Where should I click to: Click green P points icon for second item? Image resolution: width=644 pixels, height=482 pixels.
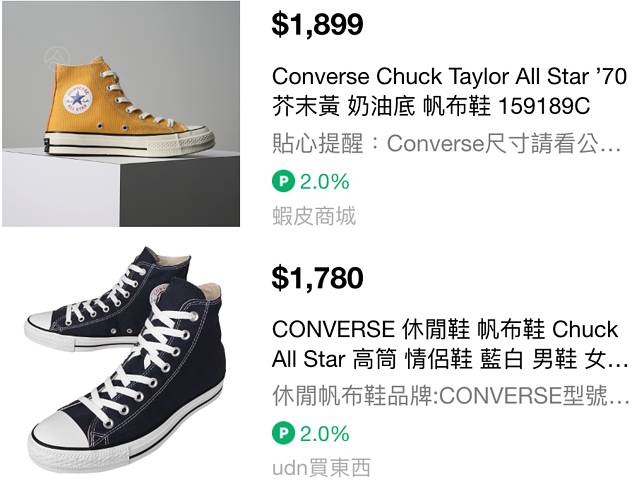point(283,433)
